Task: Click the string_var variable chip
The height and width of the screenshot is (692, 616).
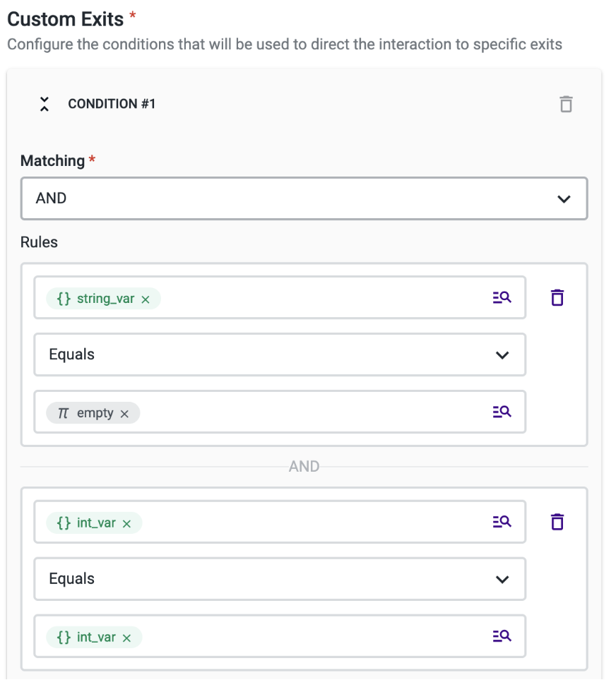Action: tap(97, 299)
